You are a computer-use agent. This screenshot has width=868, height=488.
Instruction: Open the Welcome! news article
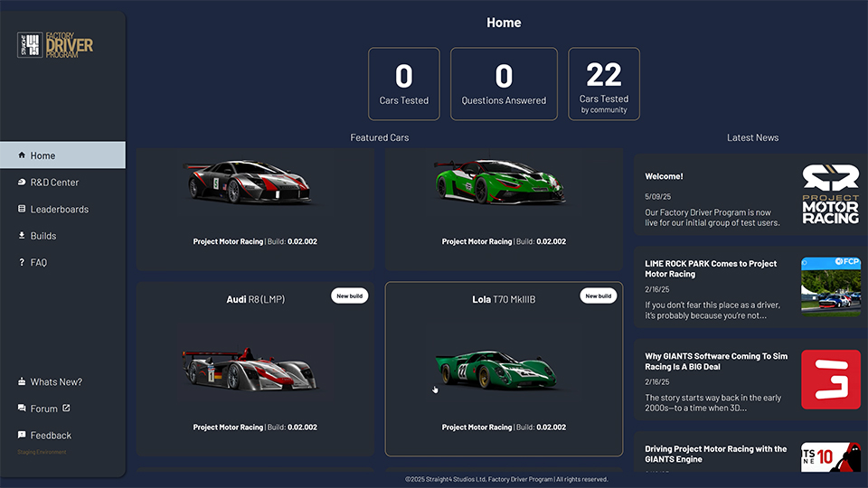coord(664,176)
